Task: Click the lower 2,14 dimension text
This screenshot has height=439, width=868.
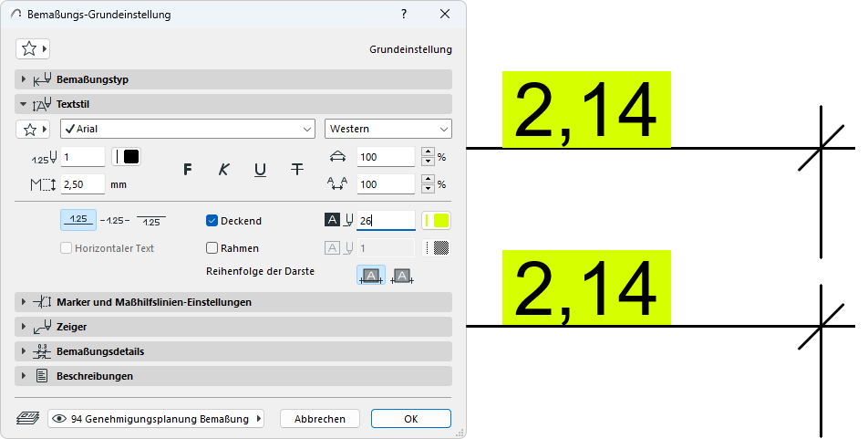Action: point(586,288)
